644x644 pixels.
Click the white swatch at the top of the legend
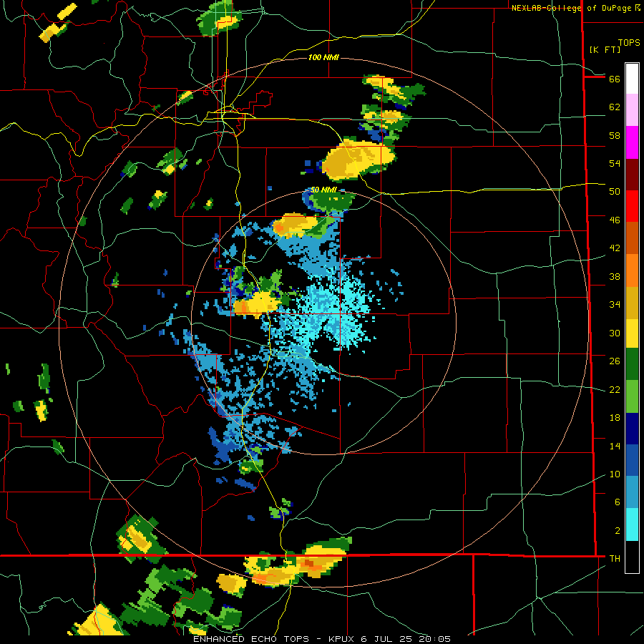632,79
